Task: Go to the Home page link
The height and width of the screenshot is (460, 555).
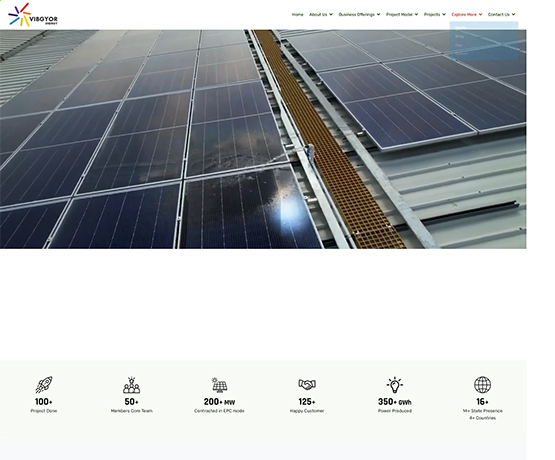Action: pyautogui.click(x=297, y=15)
